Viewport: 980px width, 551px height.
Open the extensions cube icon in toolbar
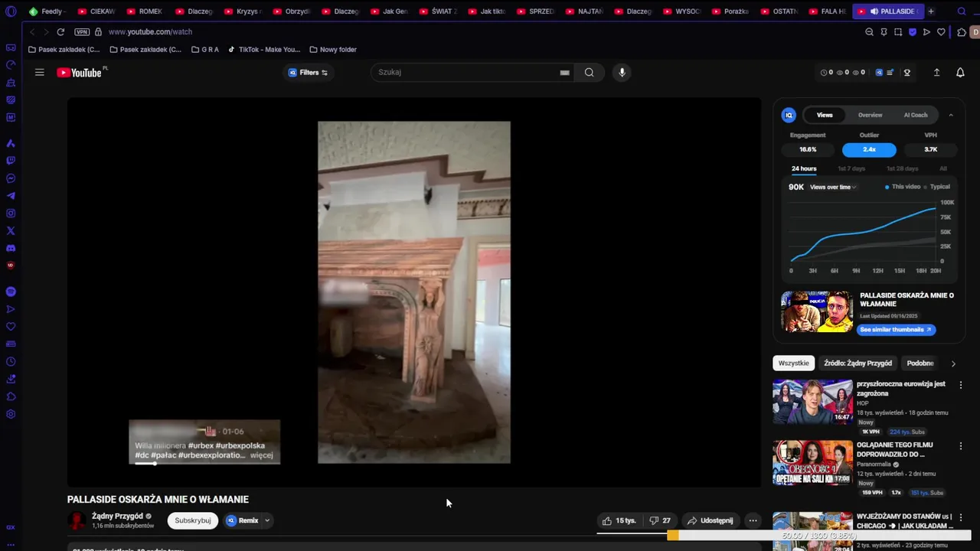point(962,32)
